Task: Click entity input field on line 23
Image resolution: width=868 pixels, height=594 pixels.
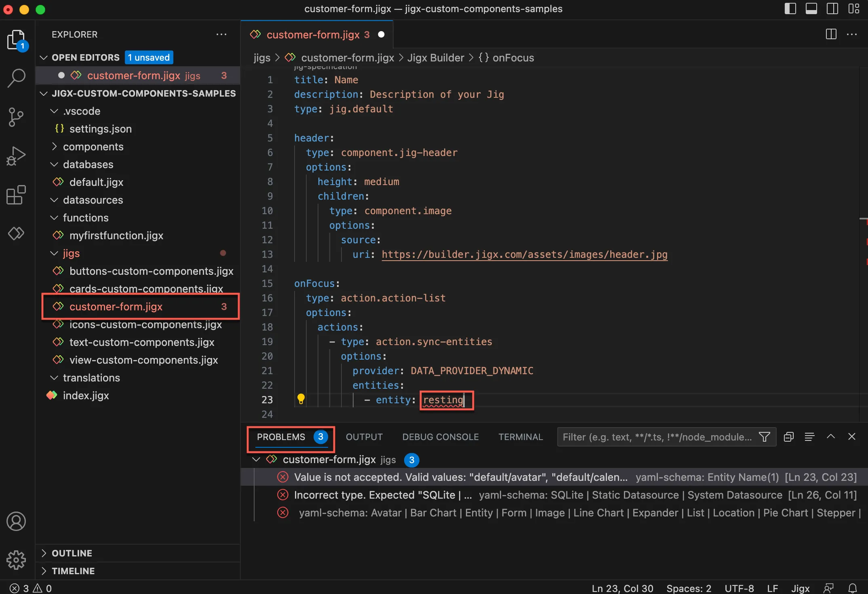Action: (443, 399)
